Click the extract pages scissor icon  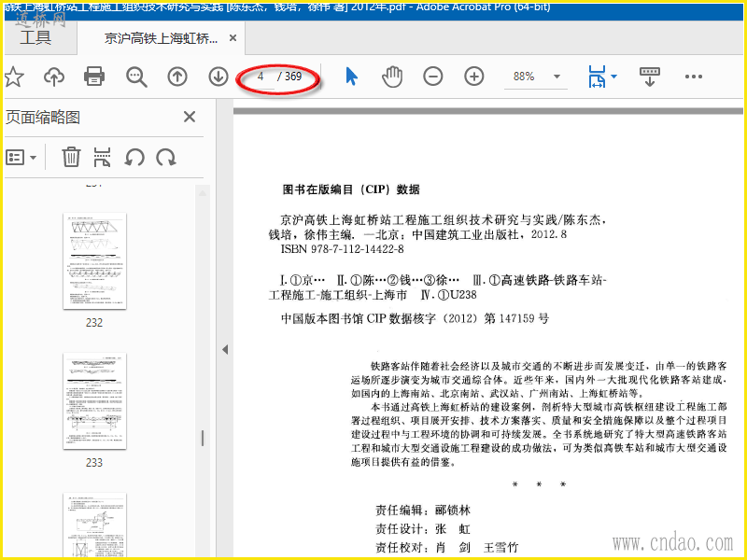(x=103, y=157)
